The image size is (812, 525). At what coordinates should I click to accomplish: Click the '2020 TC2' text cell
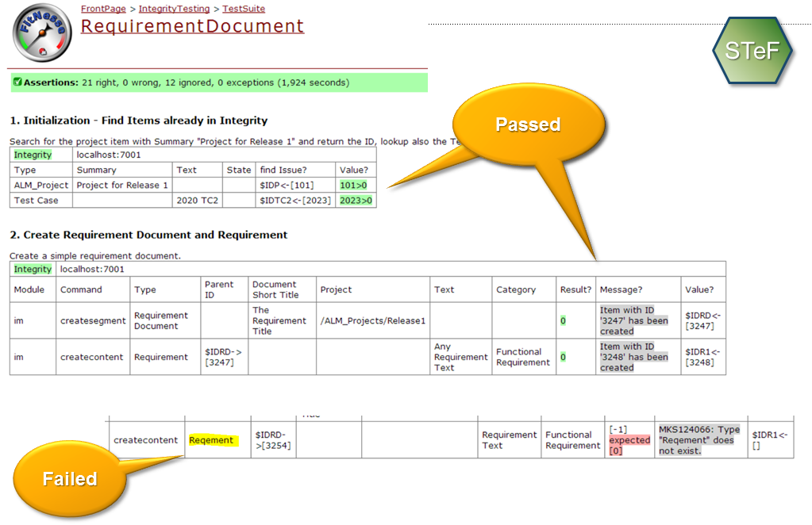(198, 200)
